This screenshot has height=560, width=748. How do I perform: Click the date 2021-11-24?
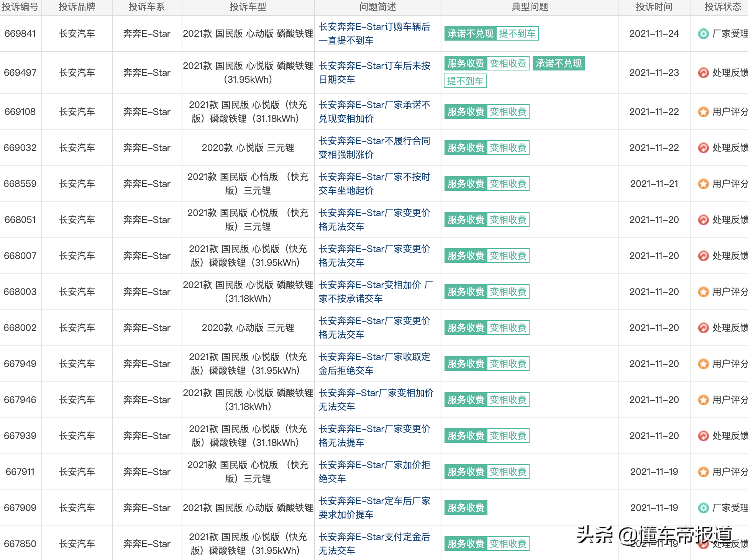point(654,34)
